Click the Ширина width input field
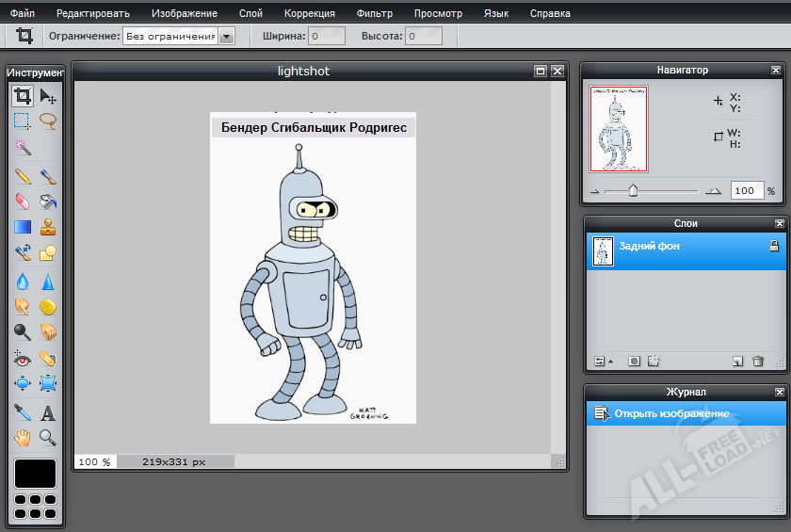This screenshot has width=791, height=532. pyautogui.click(x=327, y=37)
